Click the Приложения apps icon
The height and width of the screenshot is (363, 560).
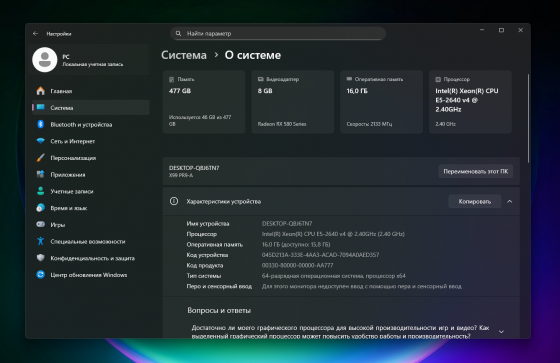tap(41, 174)
